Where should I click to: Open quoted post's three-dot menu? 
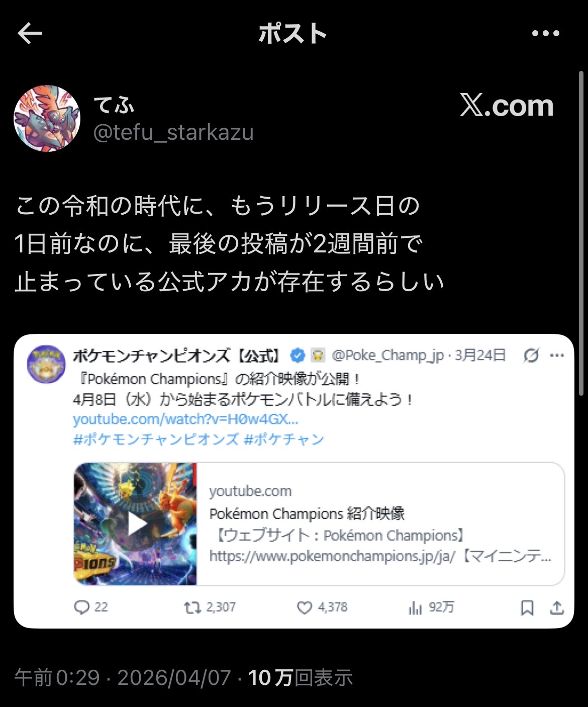pos(557,356)
